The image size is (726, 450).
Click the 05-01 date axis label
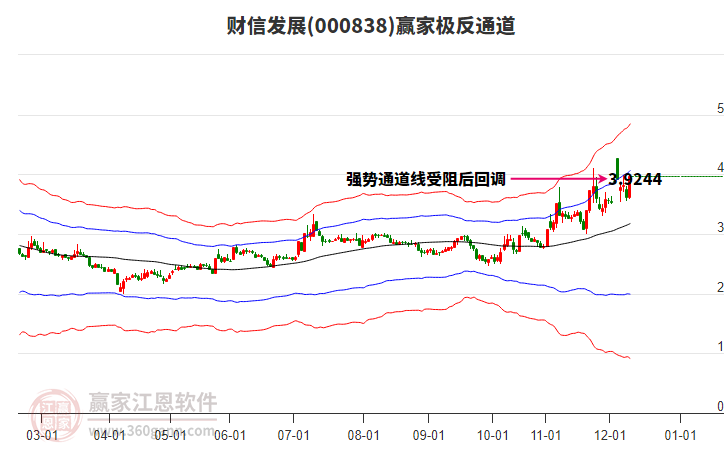[170, 435]
